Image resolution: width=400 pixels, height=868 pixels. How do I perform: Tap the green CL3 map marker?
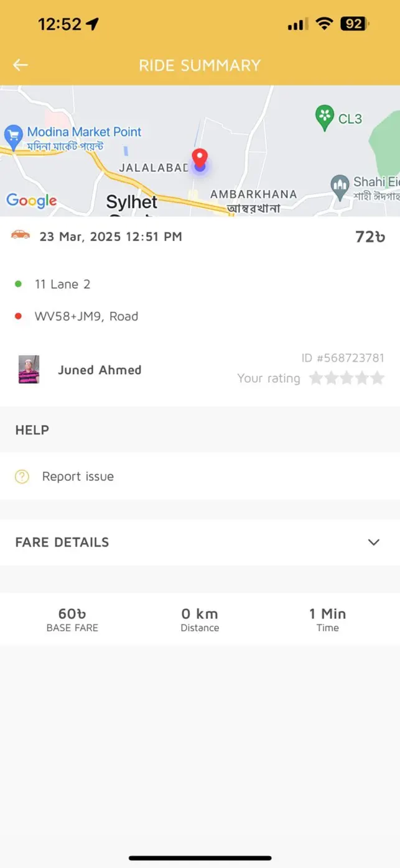(324, 117)
